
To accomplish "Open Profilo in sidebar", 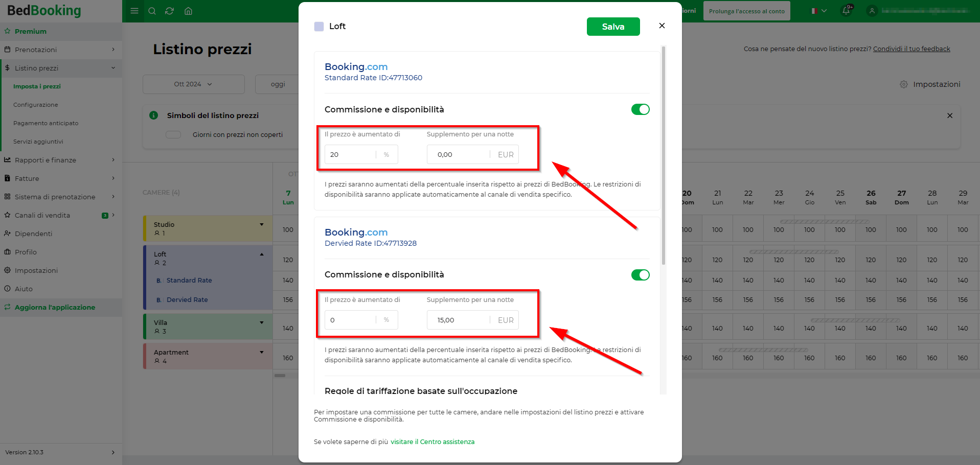I will (x=61, y=252).
